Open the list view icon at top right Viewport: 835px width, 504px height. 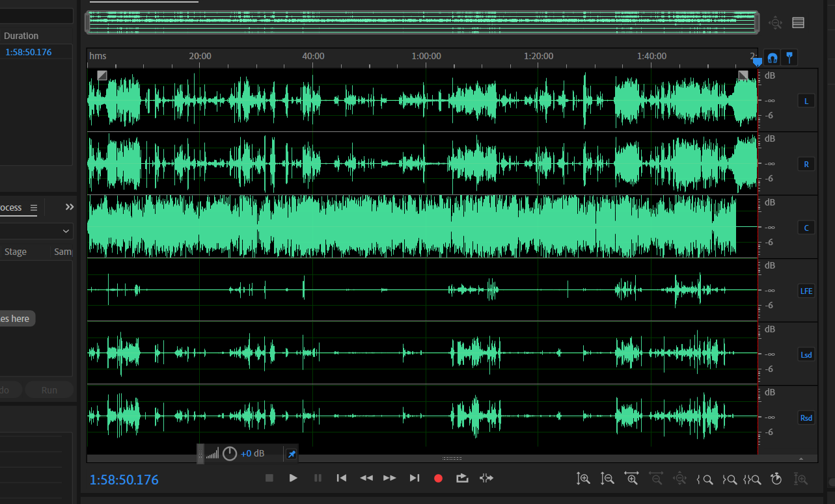click(x=799, y=23)
